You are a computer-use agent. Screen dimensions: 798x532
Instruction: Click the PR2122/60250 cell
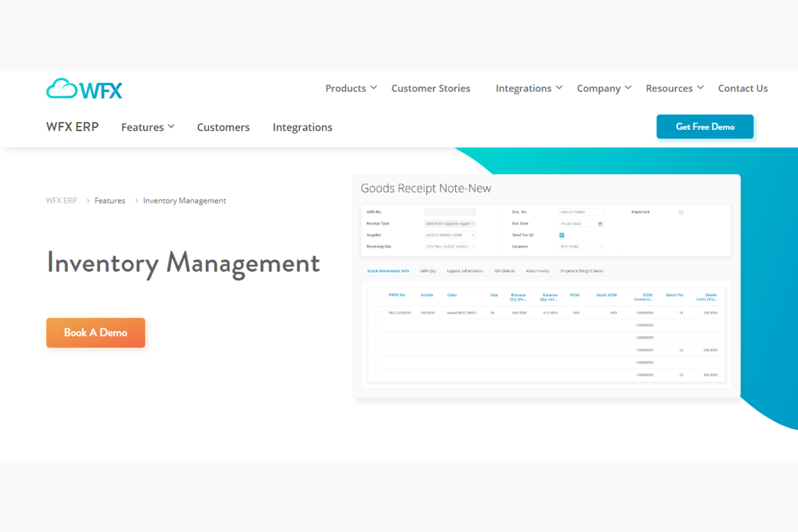click(x=400, y=313)
